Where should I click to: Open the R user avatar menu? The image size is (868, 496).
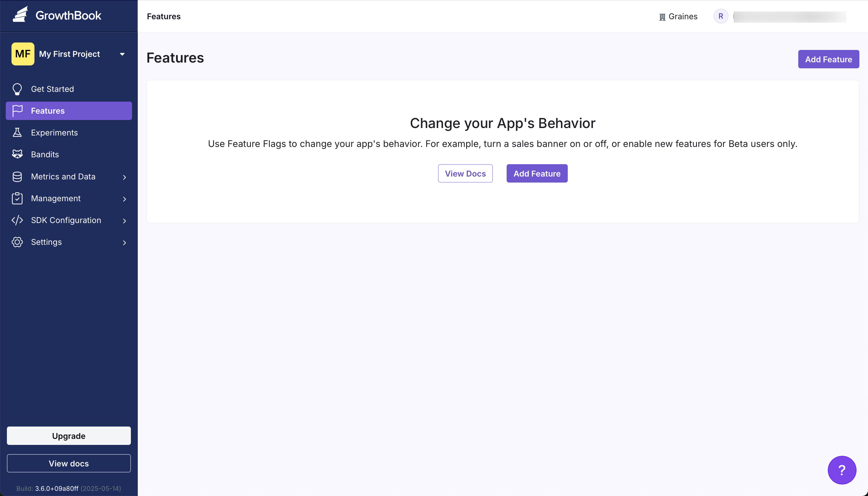coord(721,16)
